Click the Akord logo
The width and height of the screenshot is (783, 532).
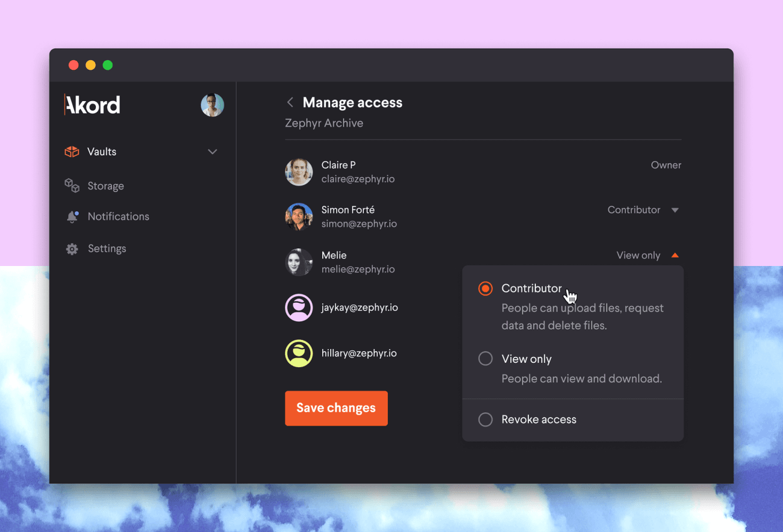[93, 105]
